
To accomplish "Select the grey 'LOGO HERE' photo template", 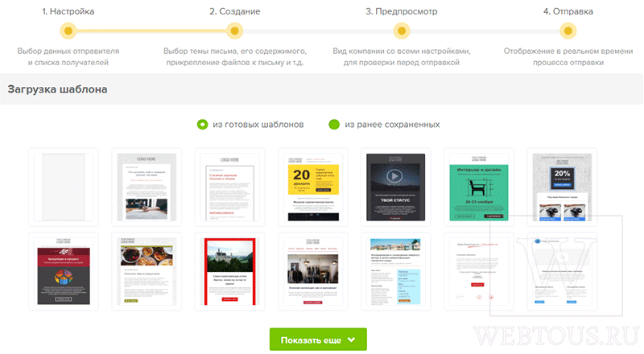I will 147,187.
